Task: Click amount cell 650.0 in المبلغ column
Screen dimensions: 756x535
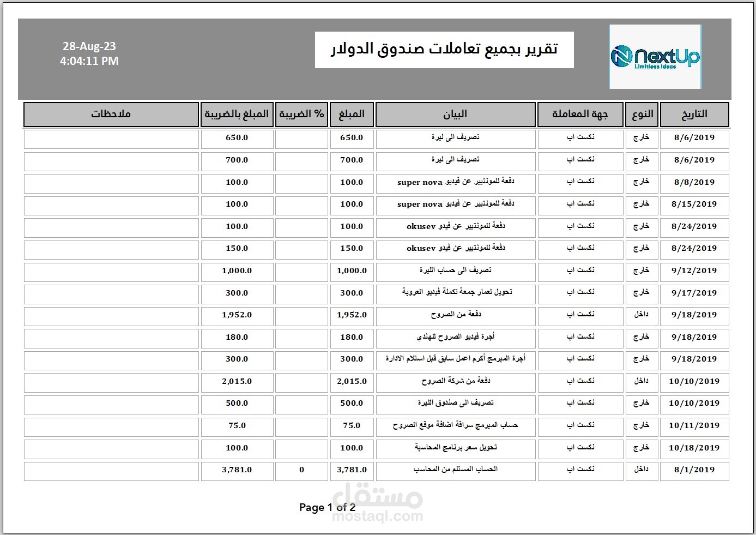Action: pyautogui.click(x=352, y=138)
